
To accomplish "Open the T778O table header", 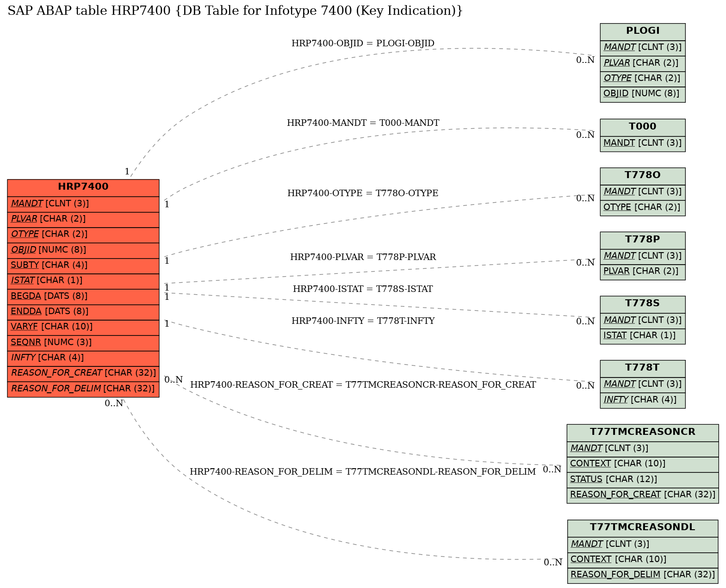I will tap(643, 176).
